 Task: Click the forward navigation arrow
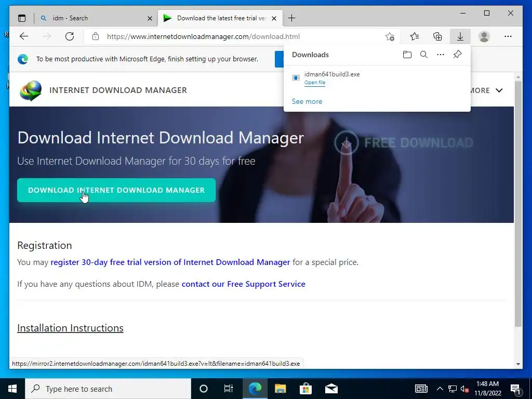click(x=47, y=36)
